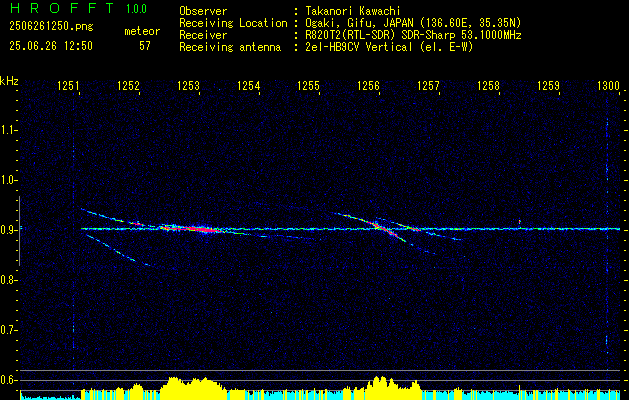629x400 pixels.
Task: Click the 1.0 kHz frequency label
Action: pos(7,180)
